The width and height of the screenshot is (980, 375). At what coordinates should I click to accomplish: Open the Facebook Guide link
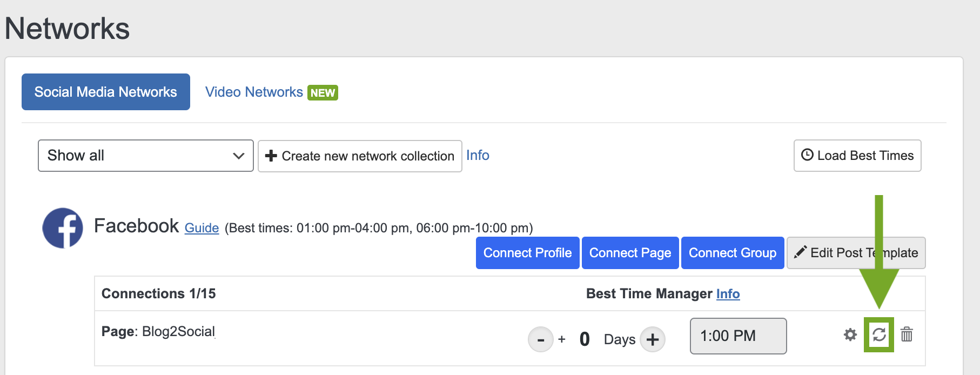202,228
